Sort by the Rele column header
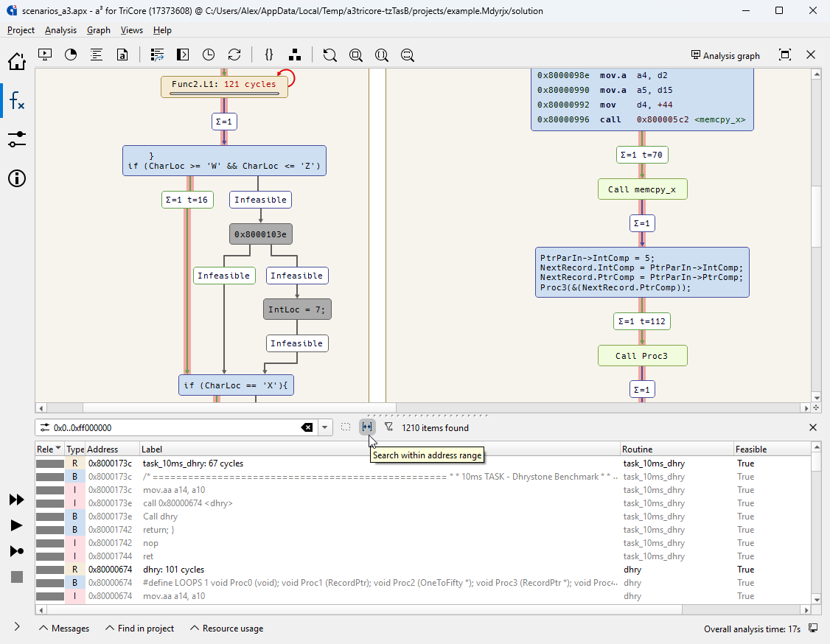830x644 pixels. 49,449
